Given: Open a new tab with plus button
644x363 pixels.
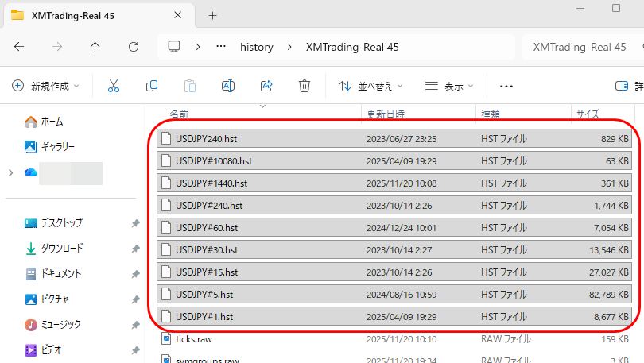Looking at the screenshot, I should tap(212, 15).
